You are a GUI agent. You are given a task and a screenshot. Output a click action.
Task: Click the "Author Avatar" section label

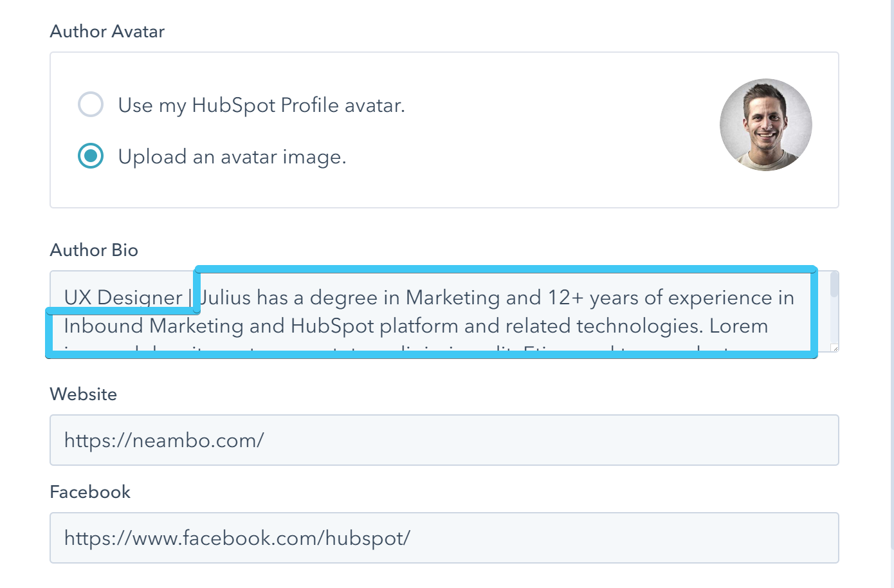[x=107, y=32]
